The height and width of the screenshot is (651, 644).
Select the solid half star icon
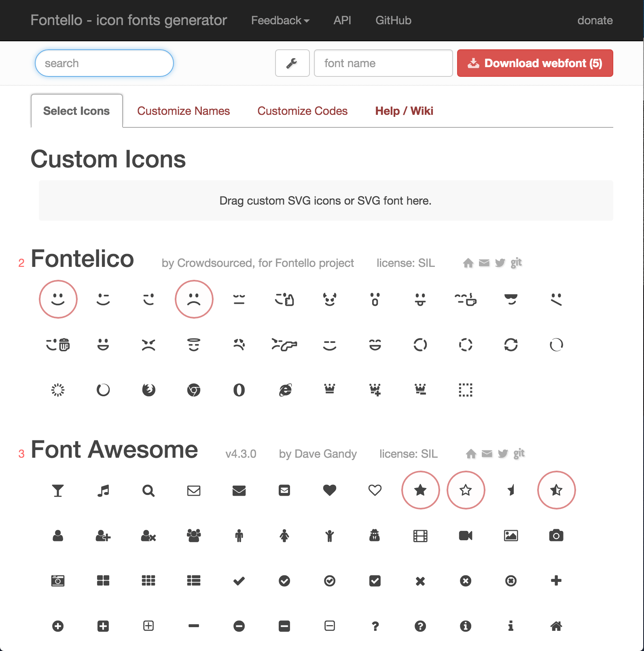click(511, 490)
